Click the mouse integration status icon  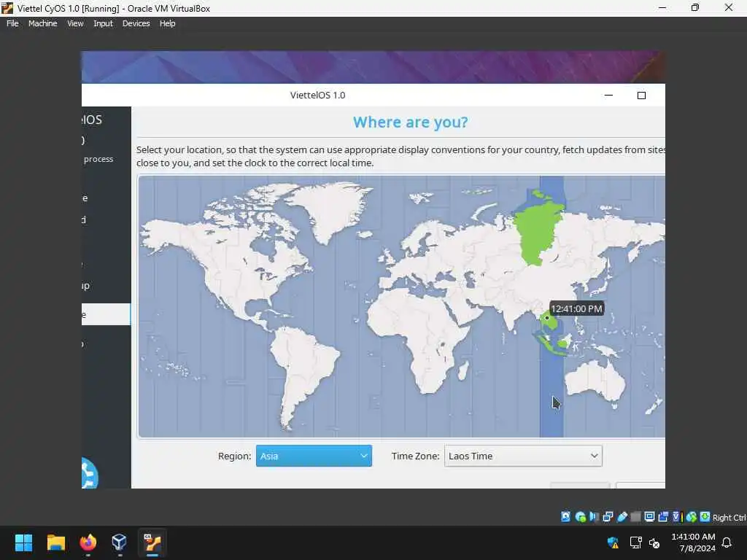(692, 517)
